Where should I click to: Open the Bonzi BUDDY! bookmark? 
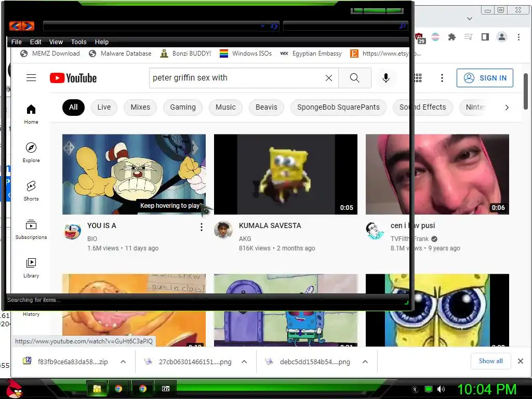(185, 54)
